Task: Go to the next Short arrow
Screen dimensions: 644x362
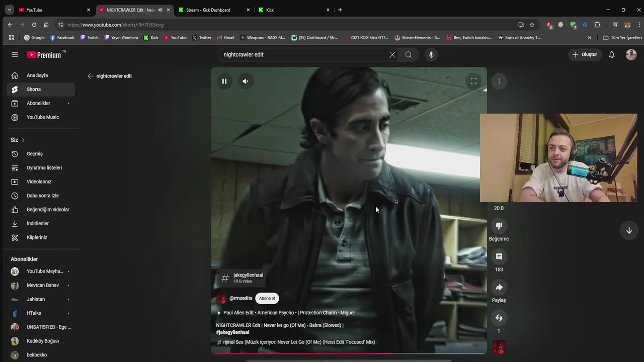Action: coord(629,230)
